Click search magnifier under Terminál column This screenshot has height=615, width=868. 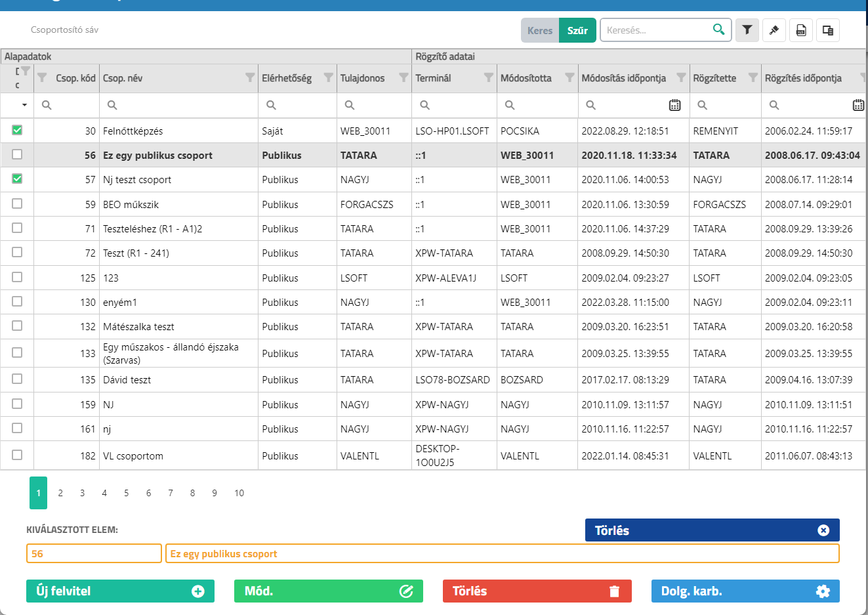[424, 105]
